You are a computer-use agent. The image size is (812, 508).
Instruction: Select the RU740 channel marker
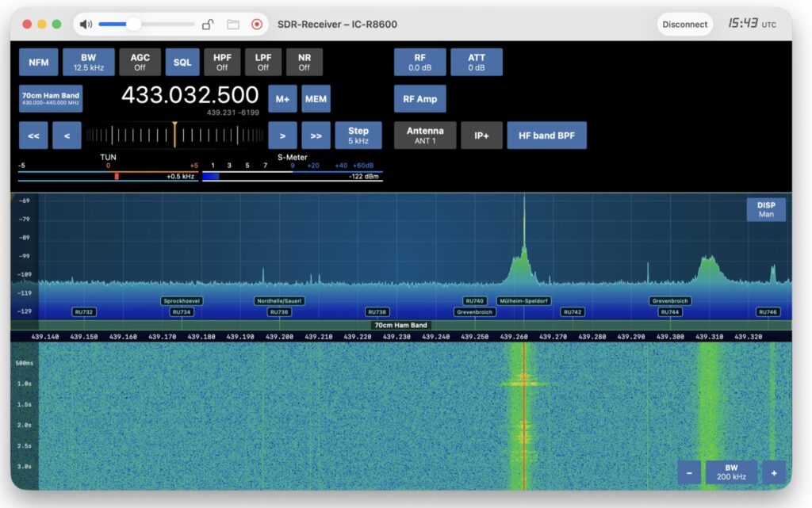[x=474, y=300]
